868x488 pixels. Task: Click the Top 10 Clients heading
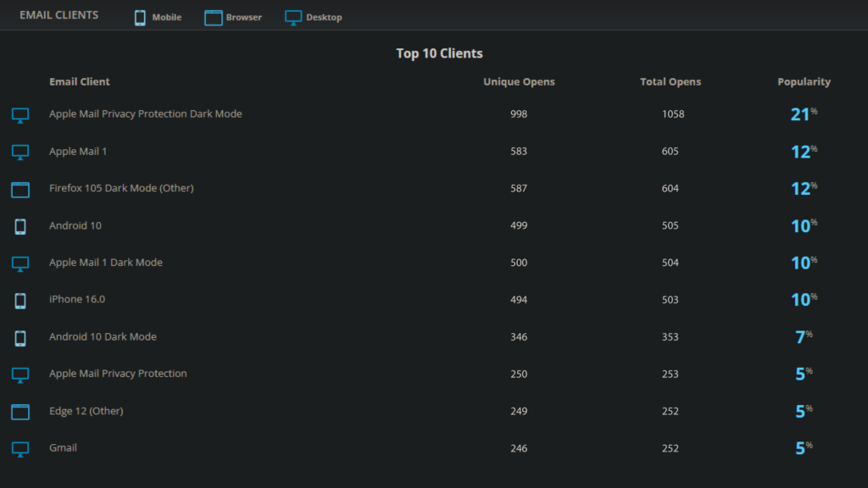tap(440, 53)
